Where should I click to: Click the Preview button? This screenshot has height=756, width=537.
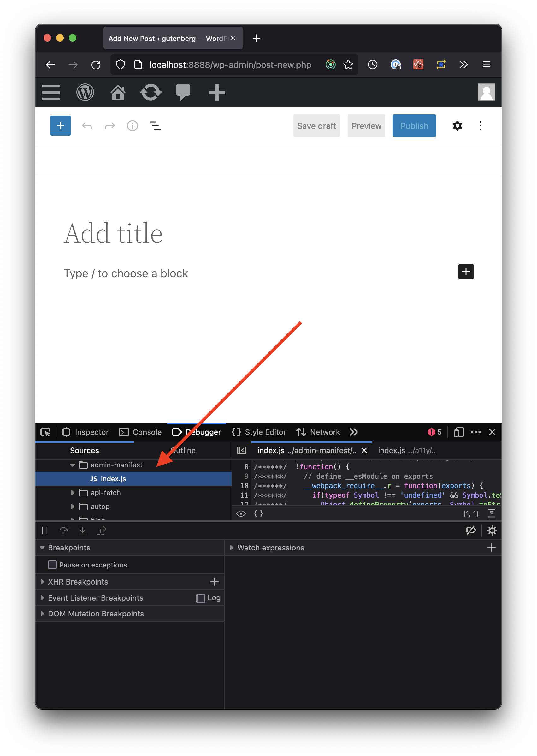tap(366, 126)
